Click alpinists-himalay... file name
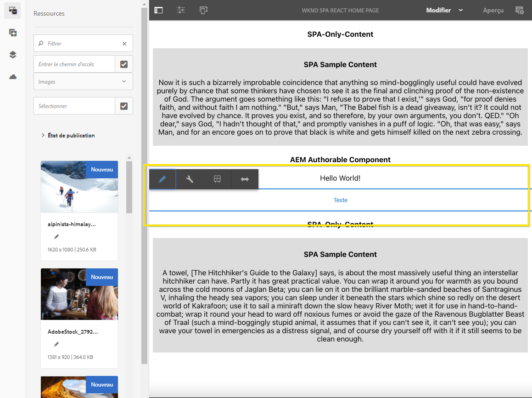This screenshot has width=532, height=398. tap(72, 224)
